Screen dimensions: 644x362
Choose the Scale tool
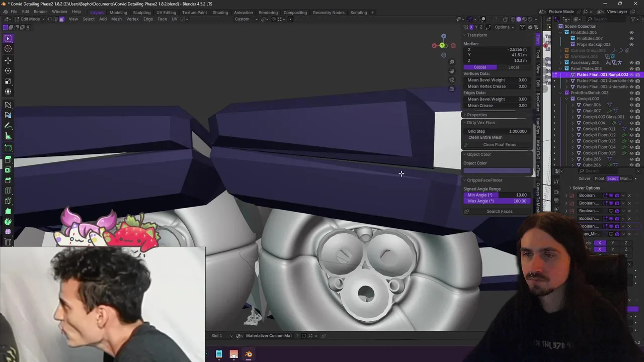point(8,81)
